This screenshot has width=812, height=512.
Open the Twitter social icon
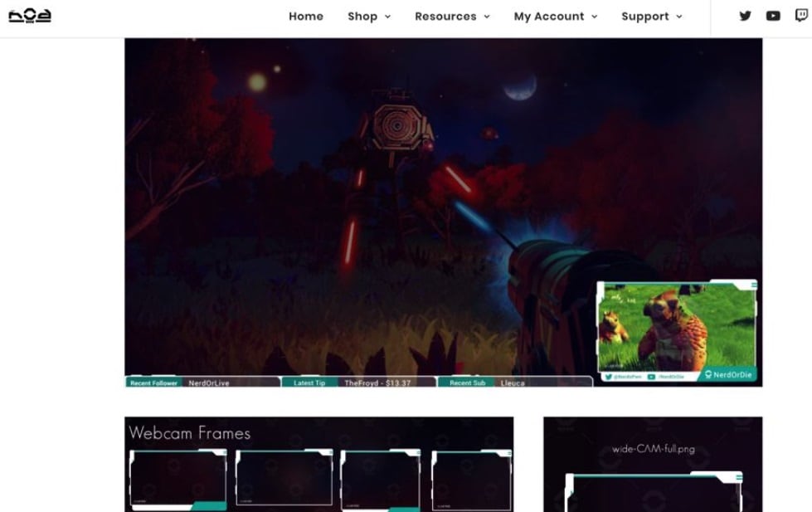(745, 16)
